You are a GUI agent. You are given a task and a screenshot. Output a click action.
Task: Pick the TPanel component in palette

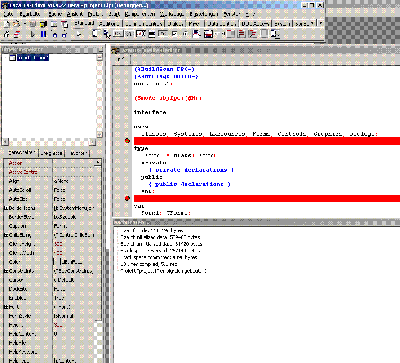coord(264,33)
